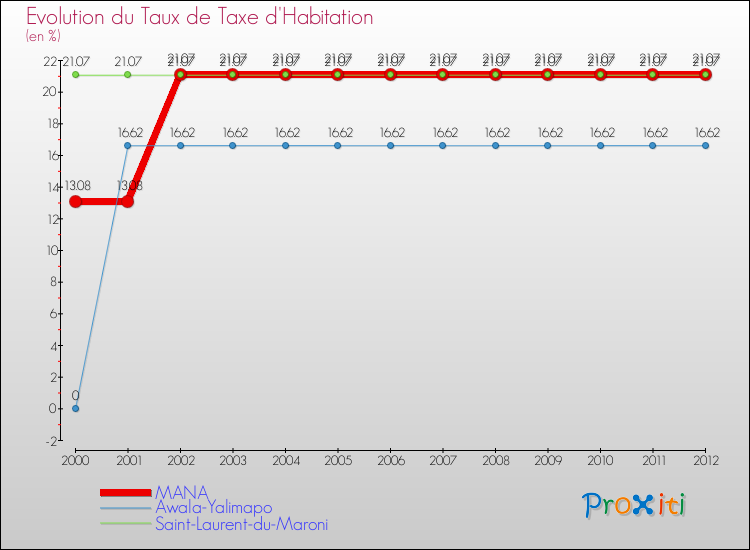Click the blue Awala-Yalimapo legend line swatch
The height and width of the screenshot is (550, 750).
point(126,508)
